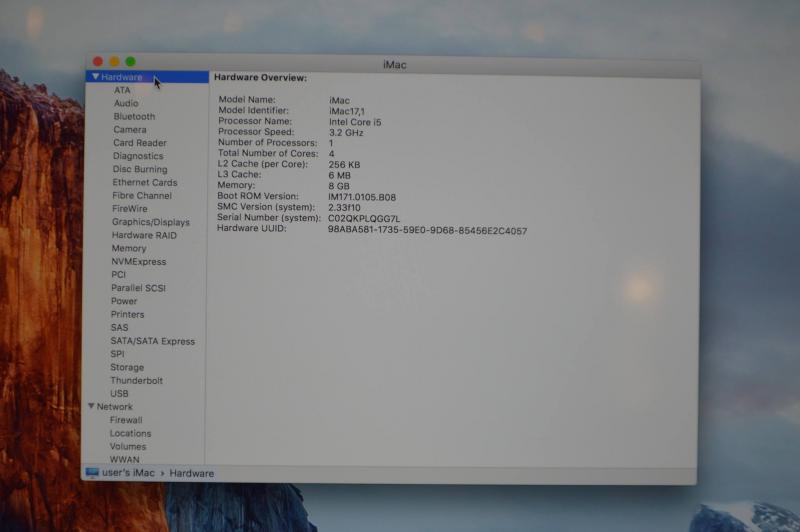This screenshot has height=532, width=800.
Task: Select SPI entry in sidebar
Action: tap(117, 354)
